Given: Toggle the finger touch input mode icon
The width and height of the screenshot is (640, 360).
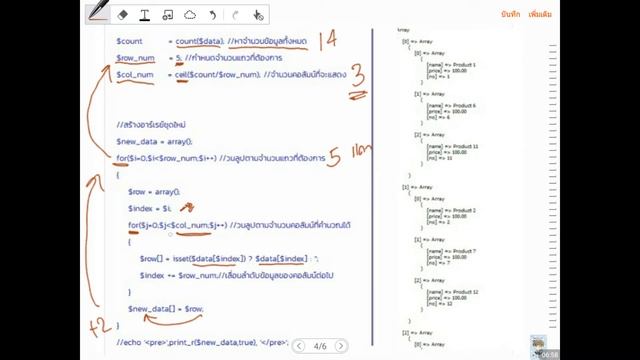Looking at the screenshot, I should (258, 16).
